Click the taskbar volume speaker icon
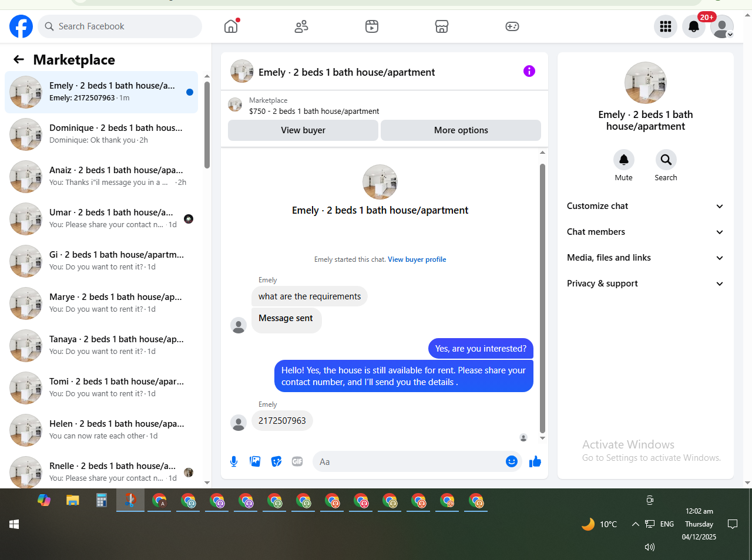 [x=650, y=547]
